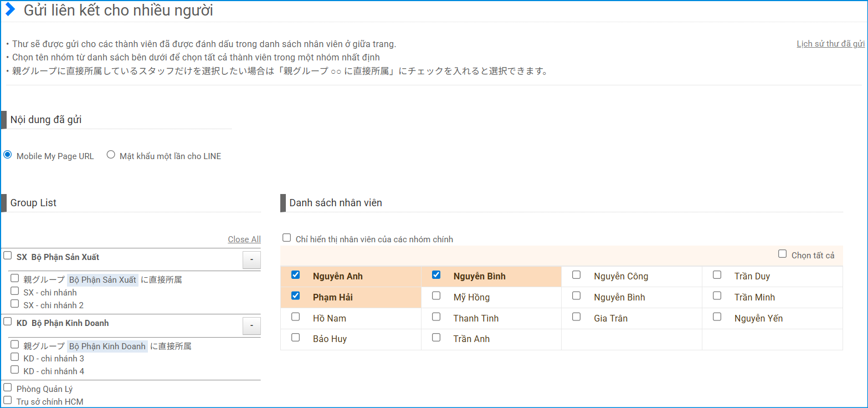Toggle Chỉ hiển thị nhân viên của các nhóm chính
Viewport: 868px width, 408px height.
pyautogui.click(x=286, y=238)
